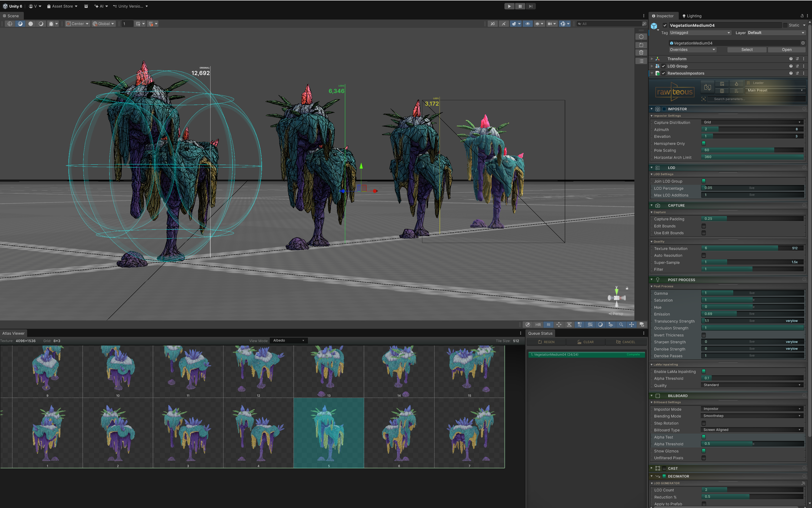Open View Mode Albedo dropdown
812x508 pixels.
(x=289, y=341)
